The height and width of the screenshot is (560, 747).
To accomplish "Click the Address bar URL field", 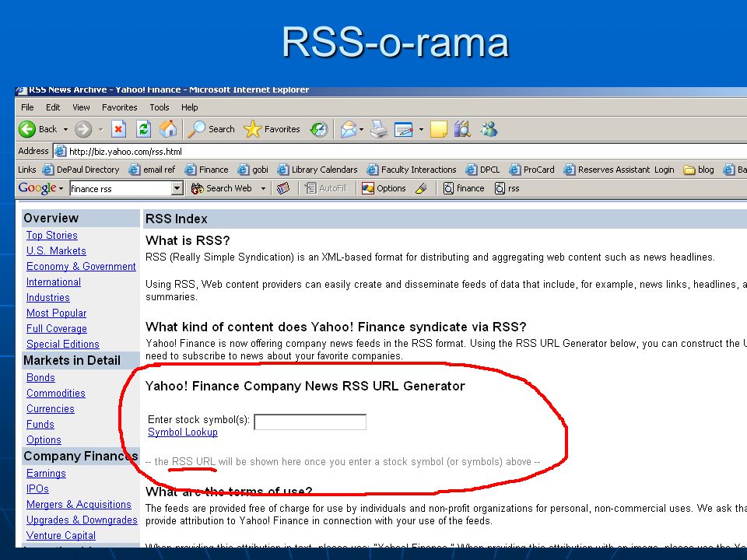I will point(400,152).
